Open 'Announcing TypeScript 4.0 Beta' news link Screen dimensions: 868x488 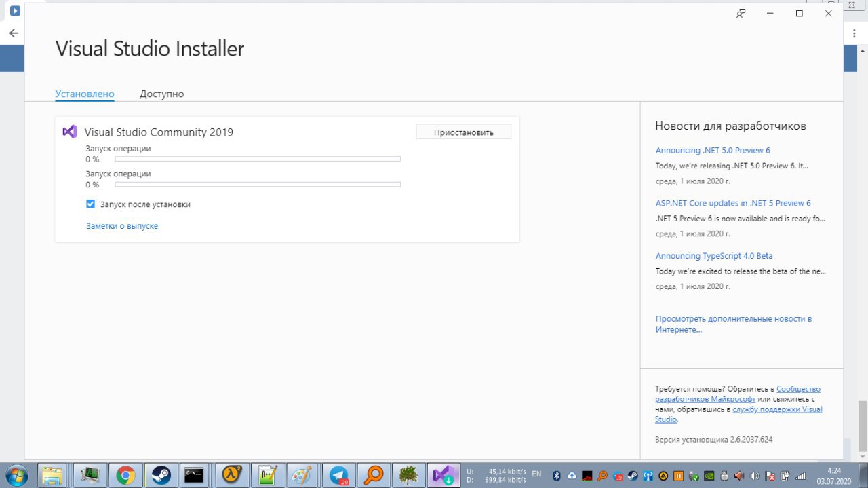[x=714, y=256]
